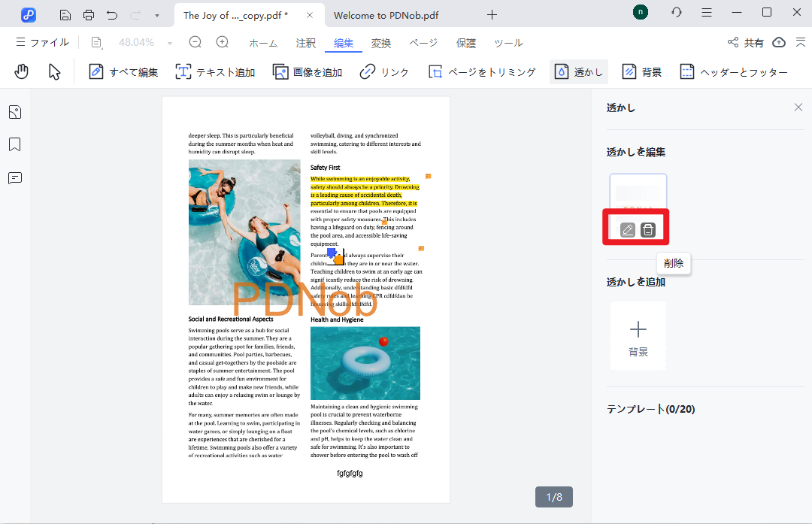
Task: Open the page thumbnails panel
Action: click(x=14, y=111)
